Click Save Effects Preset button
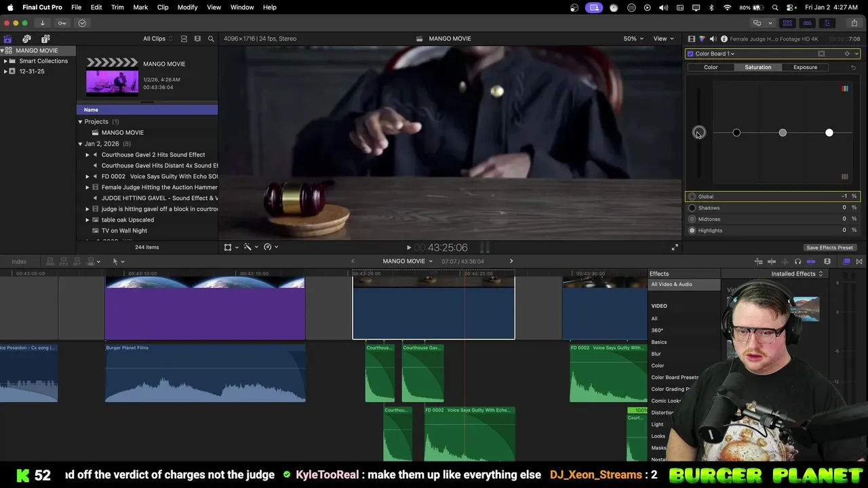The image size is (868, 488). point(829,247)
